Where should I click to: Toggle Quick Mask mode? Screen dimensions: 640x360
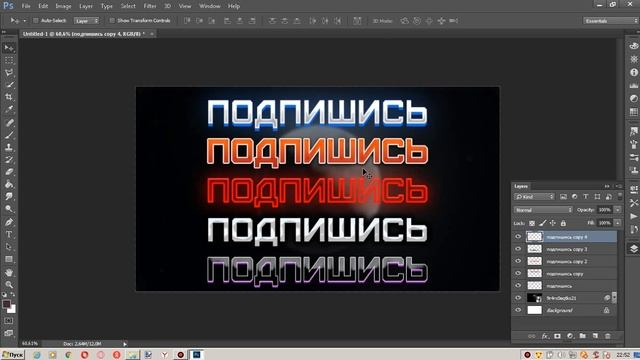[9, 321]
